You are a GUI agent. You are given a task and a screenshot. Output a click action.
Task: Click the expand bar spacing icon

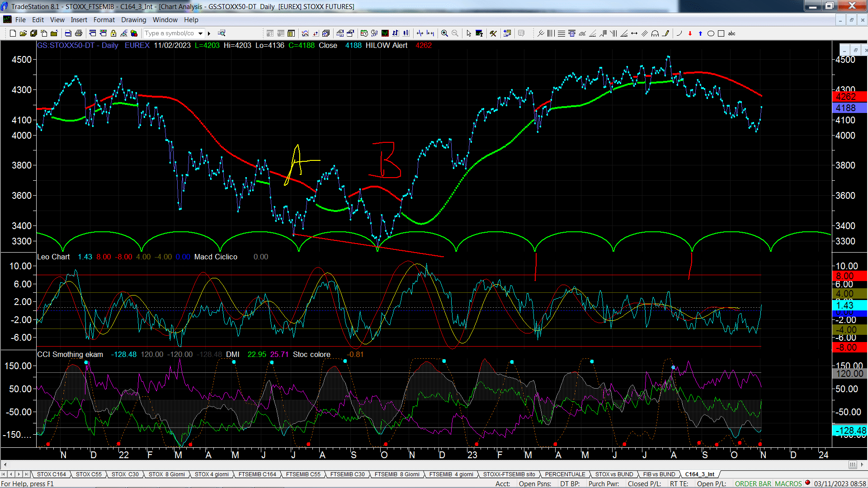click(430, 33)
